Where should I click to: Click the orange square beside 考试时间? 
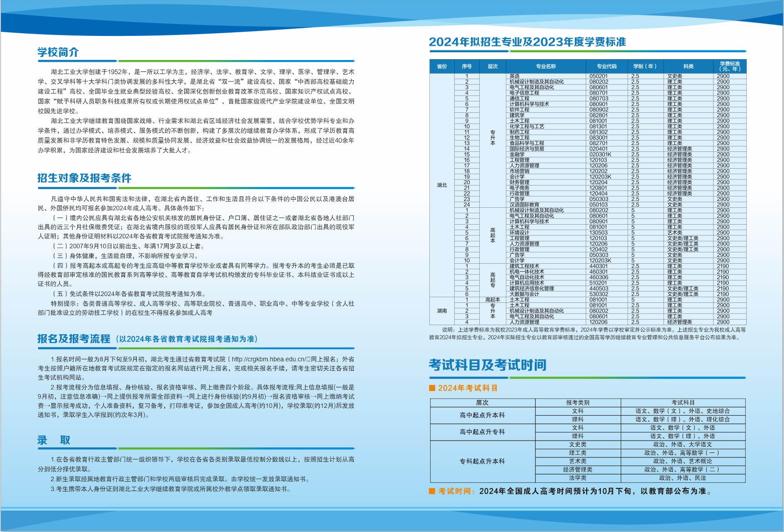[x=432, y=491]
